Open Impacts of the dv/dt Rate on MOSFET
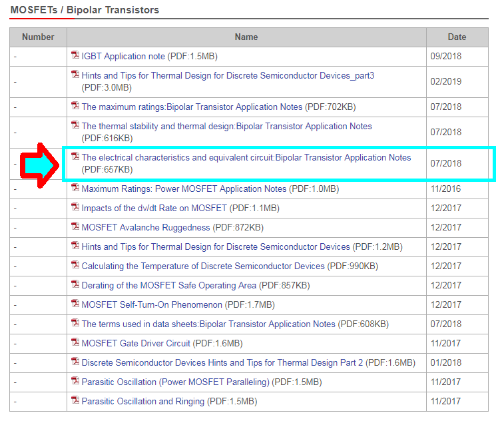The width and height of the screenshot is (504, 421). (x=154, y=208)
